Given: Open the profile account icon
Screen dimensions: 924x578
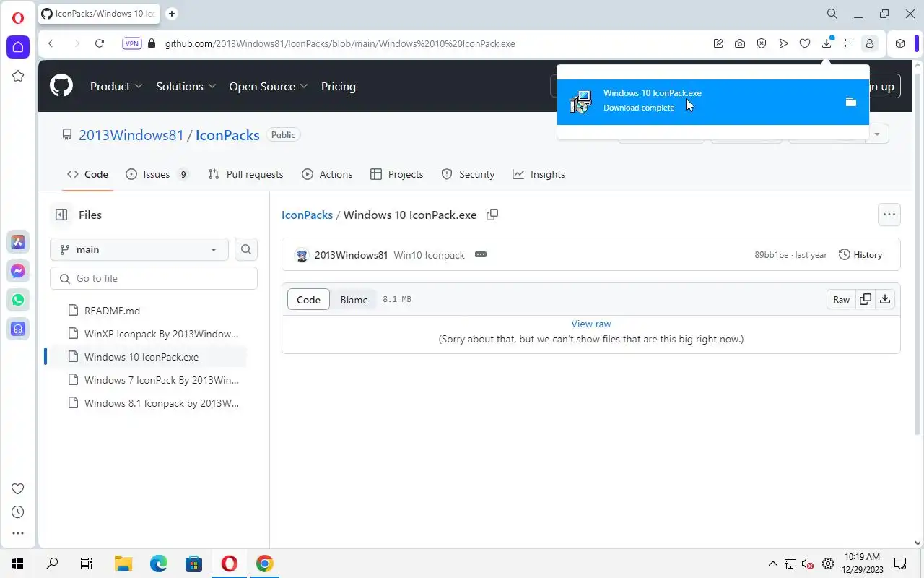Looking at the screenshot, I should [x=870, y=43].
